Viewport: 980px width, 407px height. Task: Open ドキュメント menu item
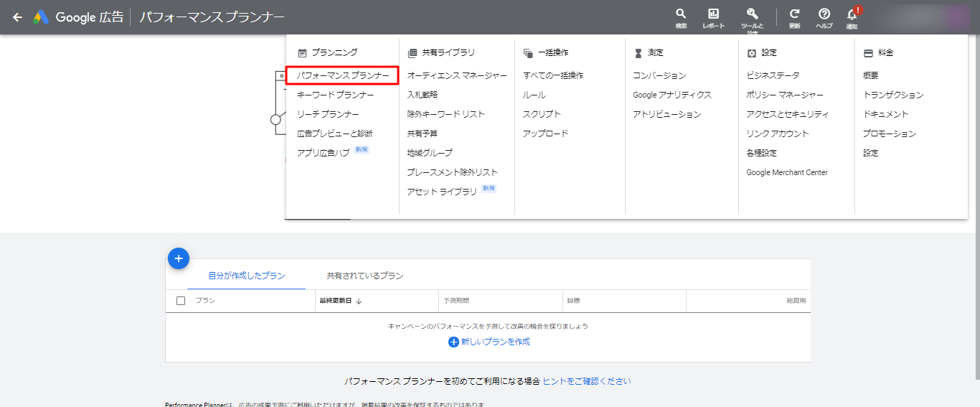pos(886,114)
